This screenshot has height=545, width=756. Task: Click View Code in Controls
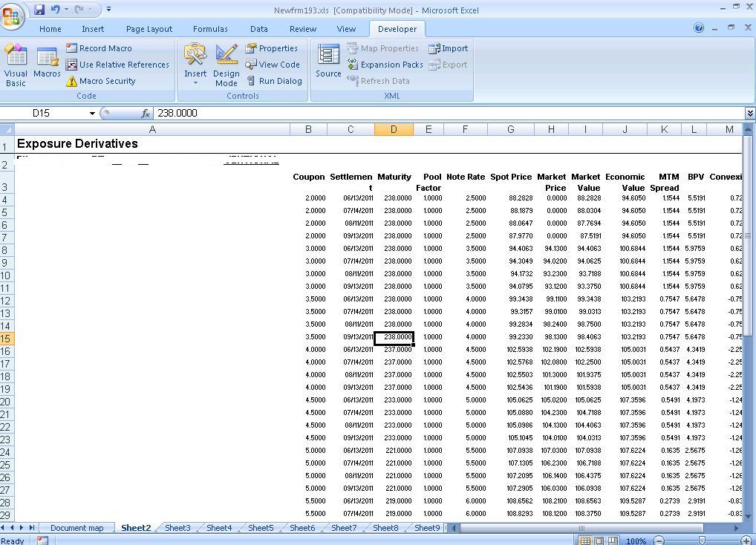pos(273,65)
